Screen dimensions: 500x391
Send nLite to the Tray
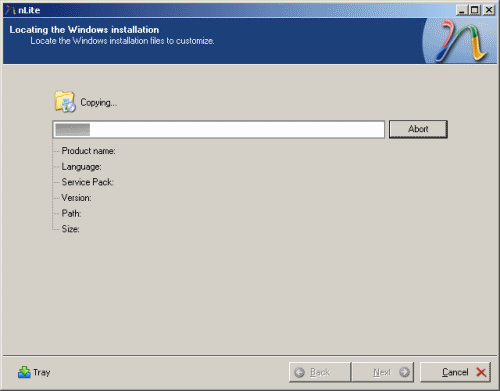(34, 372)
